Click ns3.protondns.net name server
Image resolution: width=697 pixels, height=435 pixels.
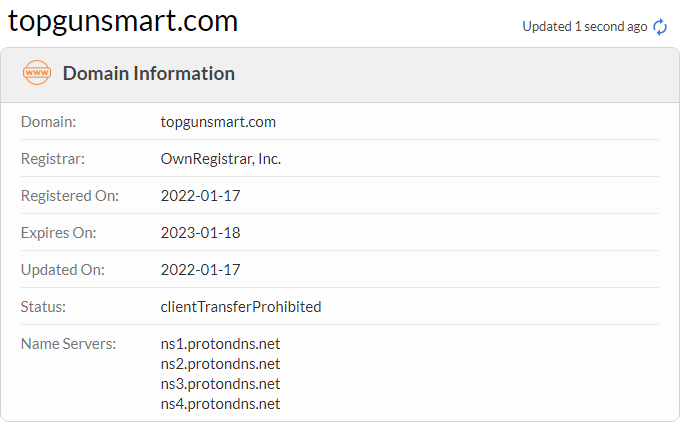tap(220, 384)
